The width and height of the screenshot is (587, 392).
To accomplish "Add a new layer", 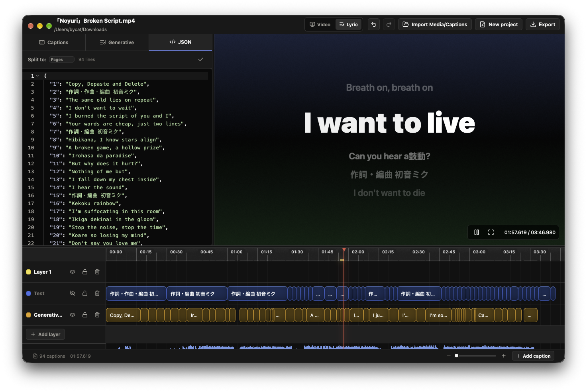I will pyautogui.click(x=45, y=334).
